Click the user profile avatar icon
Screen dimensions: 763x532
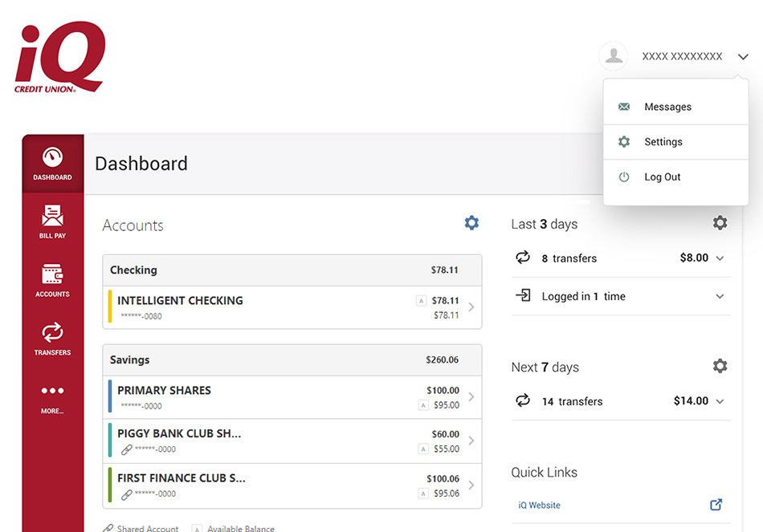(614, 56)
